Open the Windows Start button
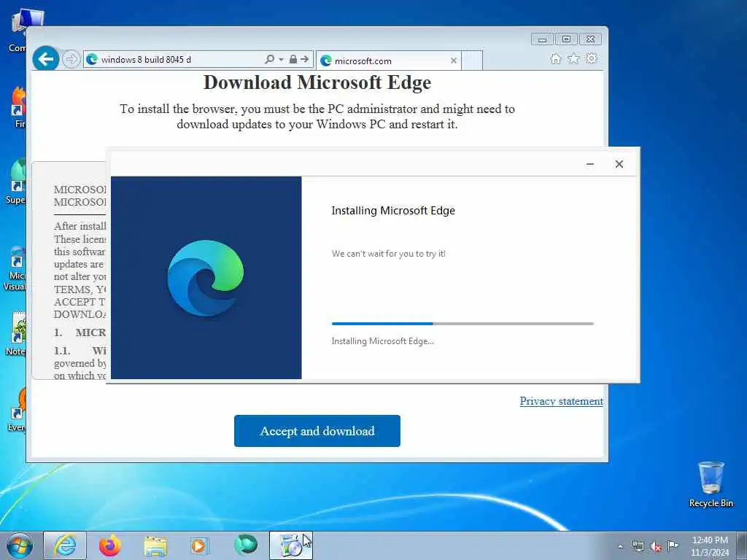The height and width of the screenshot is (560, 747). [20, 545]
